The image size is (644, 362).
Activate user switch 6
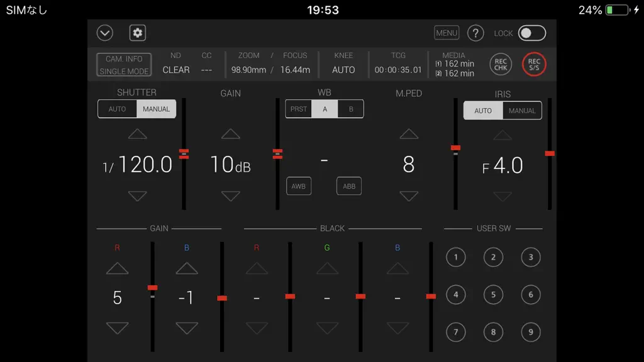tap(531, 295)
